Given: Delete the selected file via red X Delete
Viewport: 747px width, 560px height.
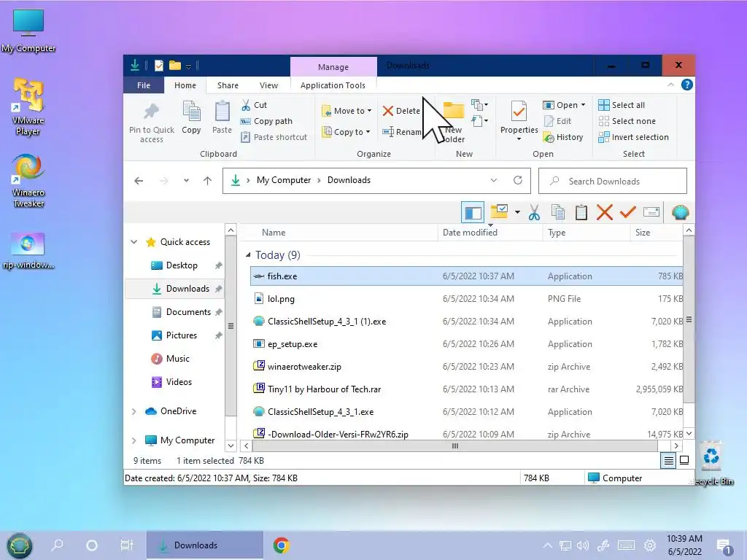Looking at the screenshot, I should pos(401,111).
